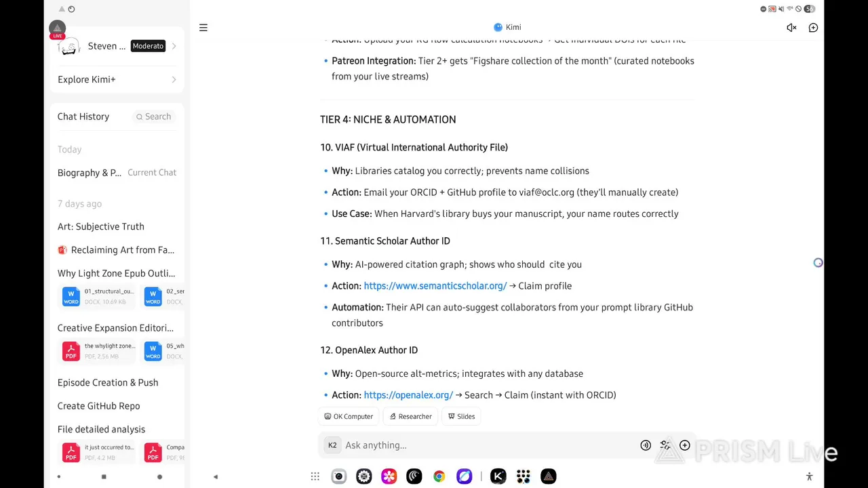Open Creative Expansion Editori... chat
The image size is (868, 488).
115,328
